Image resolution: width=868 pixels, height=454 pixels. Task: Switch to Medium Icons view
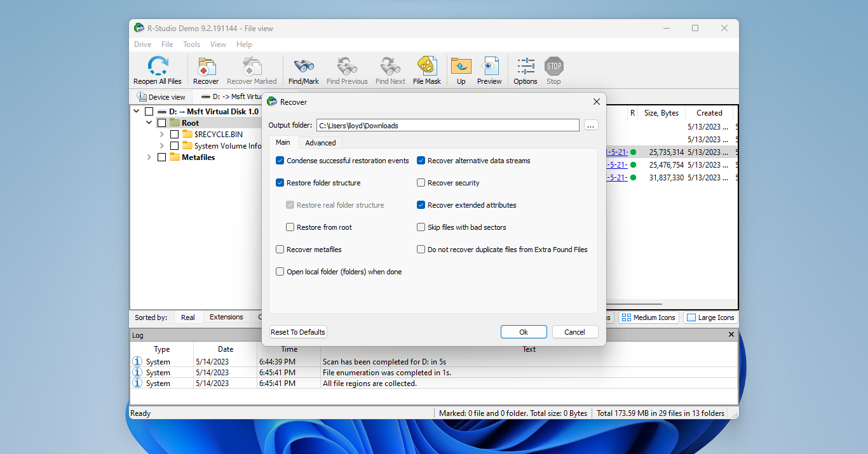(649, 317)
